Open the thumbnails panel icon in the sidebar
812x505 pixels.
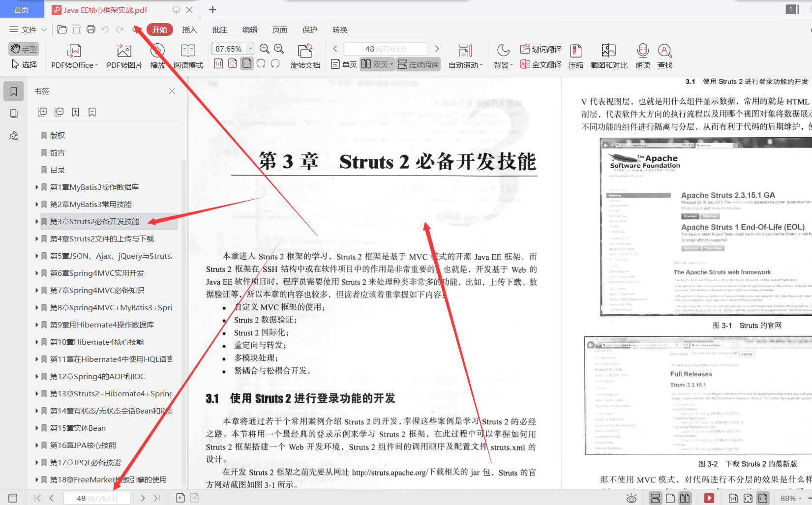[14, 114]
